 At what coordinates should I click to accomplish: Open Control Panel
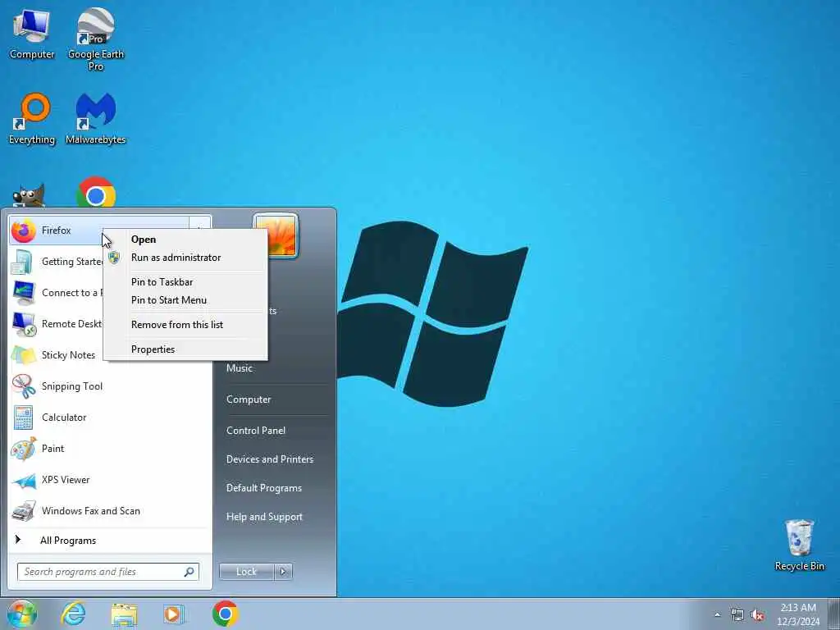tap(256, 430)
